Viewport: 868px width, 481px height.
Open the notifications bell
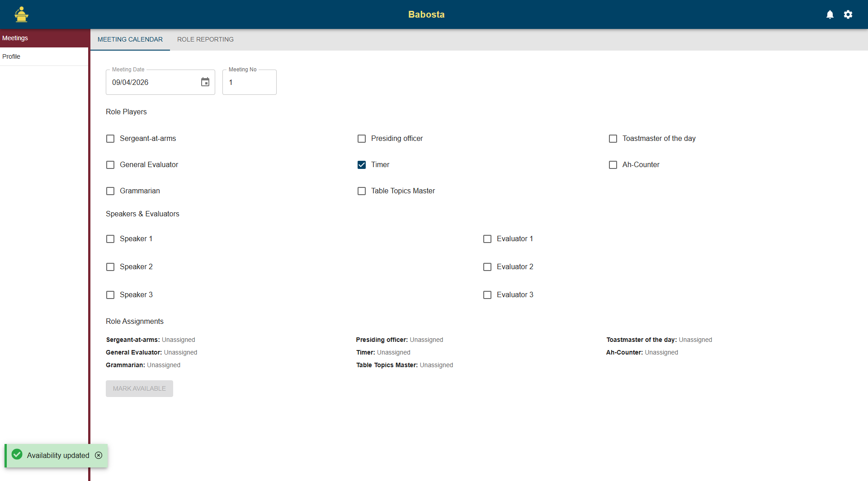point(830,14)
